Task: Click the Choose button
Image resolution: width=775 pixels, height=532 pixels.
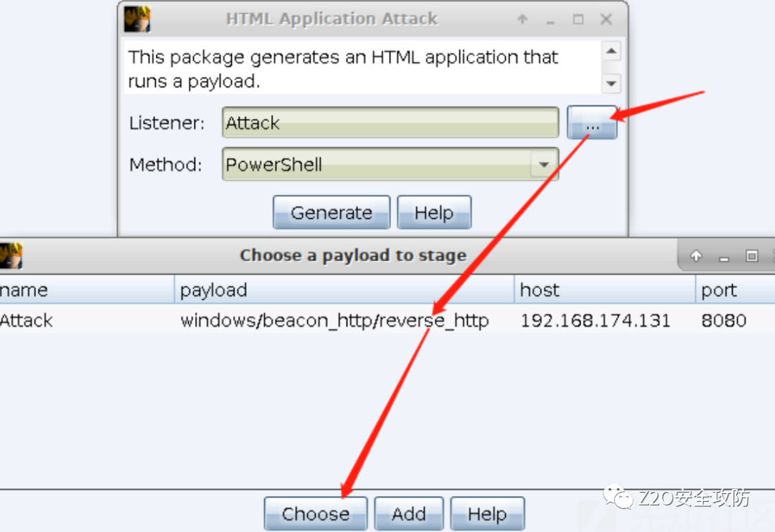Action: click(x=315, y=514)
